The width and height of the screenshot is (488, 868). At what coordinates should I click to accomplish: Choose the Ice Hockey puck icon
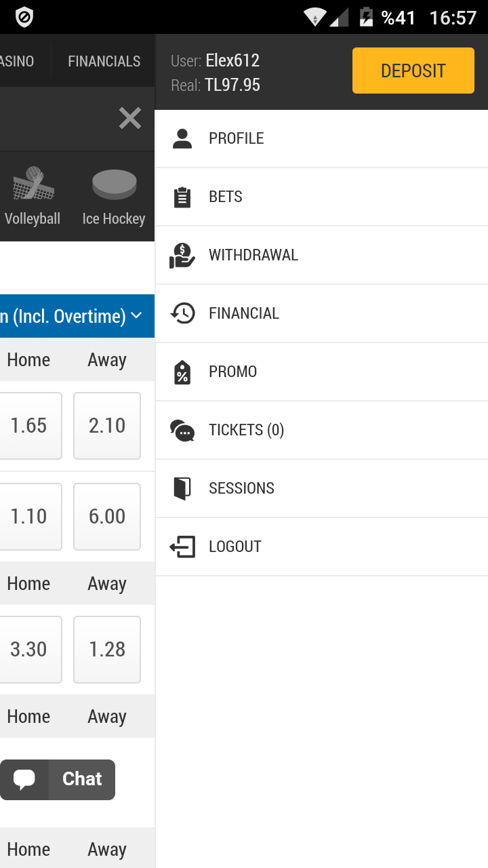(x=114, y=184)
